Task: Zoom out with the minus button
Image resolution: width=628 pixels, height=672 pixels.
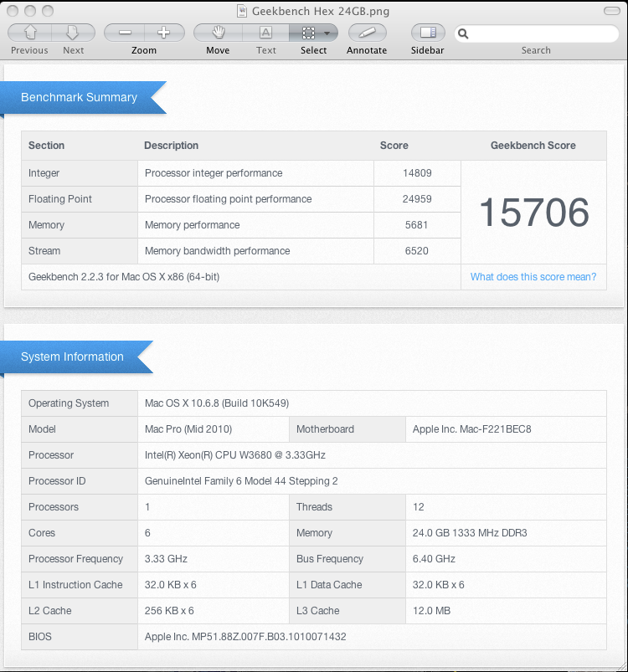Action: (x=124, y=33)
